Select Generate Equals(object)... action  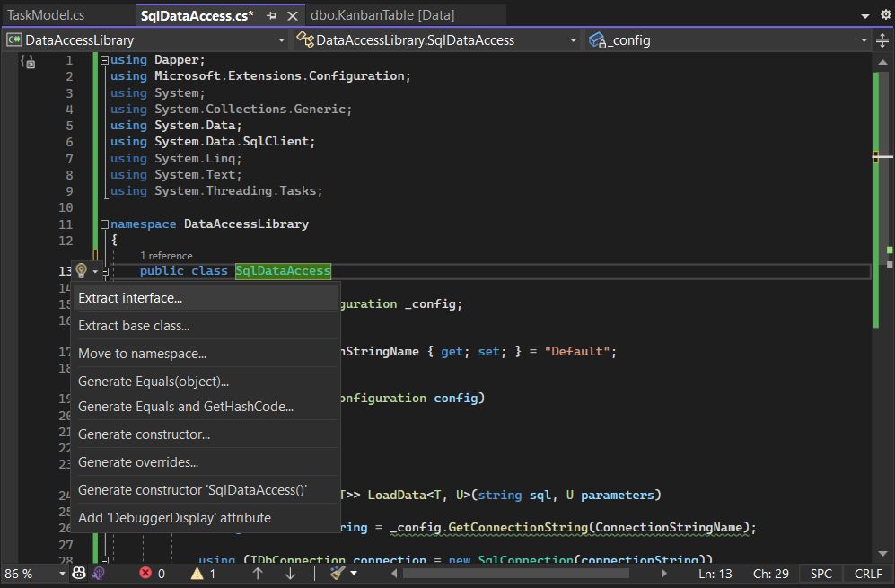click(x=206, y=382)
